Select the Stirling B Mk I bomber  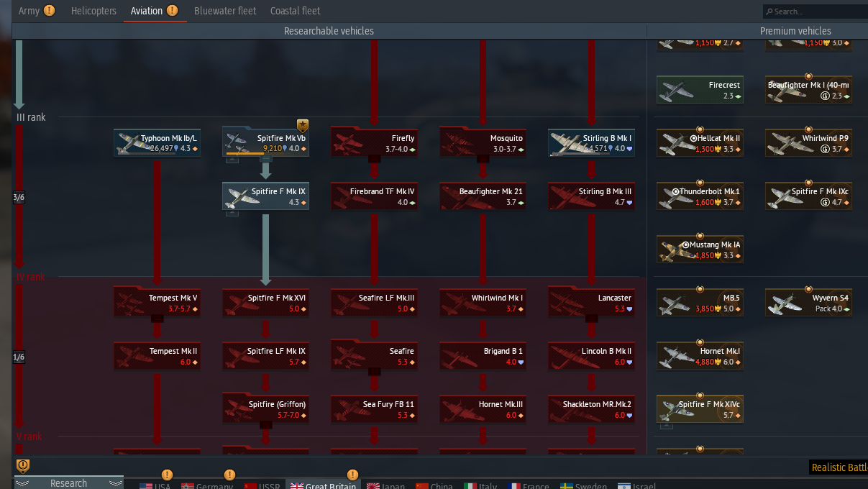point(591,142)
